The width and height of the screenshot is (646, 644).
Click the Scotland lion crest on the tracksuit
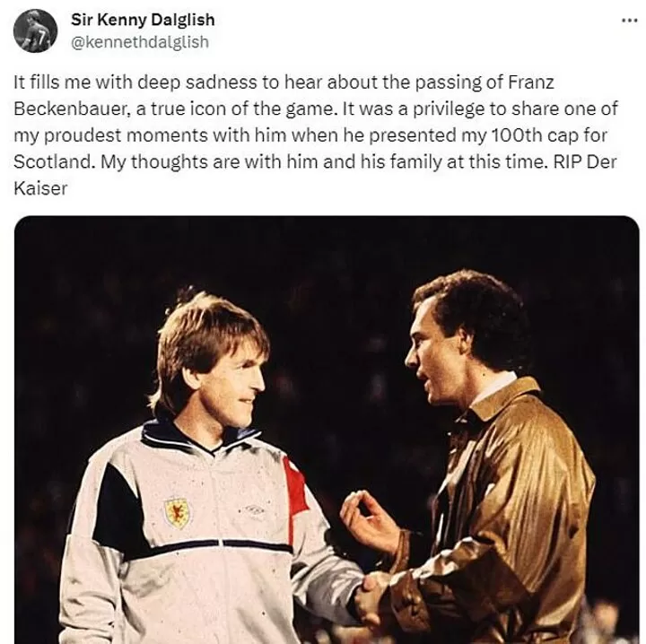(177, 512)
